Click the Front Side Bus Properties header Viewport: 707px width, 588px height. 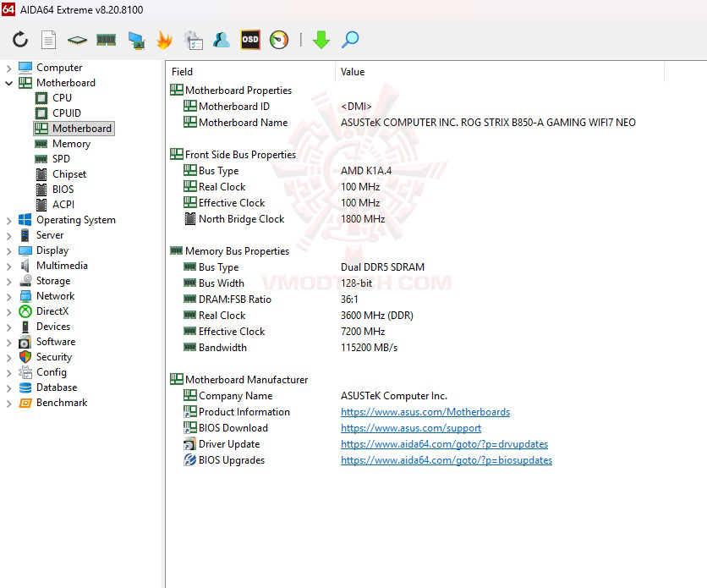tap(240, 155)
